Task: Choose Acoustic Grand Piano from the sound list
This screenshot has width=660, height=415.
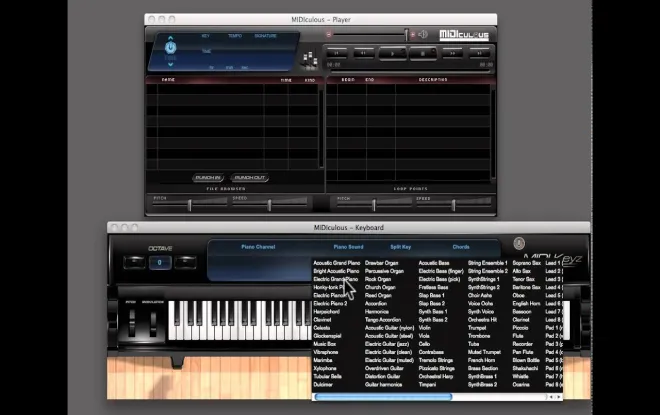Action: click(337, 263)
